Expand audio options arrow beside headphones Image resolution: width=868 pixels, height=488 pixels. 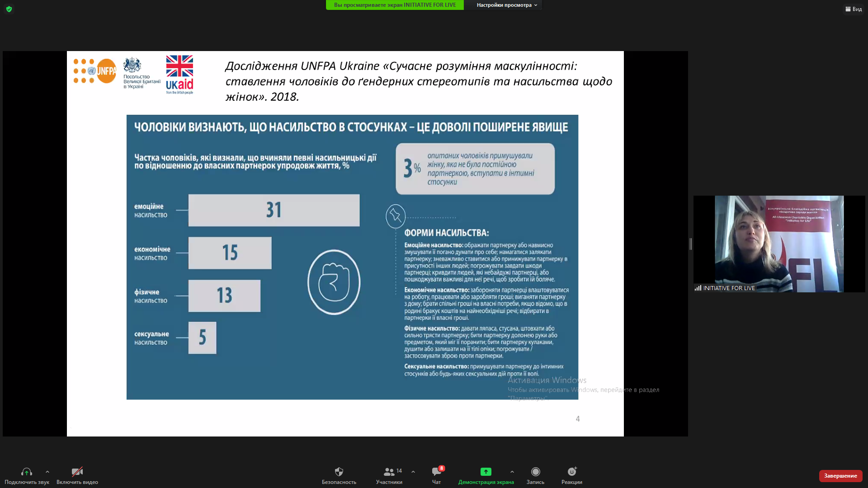click(47, 472)
